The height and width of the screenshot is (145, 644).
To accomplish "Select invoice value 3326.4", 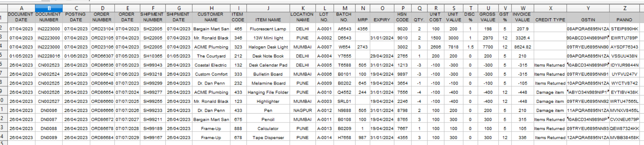I will pyautogui.click(x=523, y=38).
